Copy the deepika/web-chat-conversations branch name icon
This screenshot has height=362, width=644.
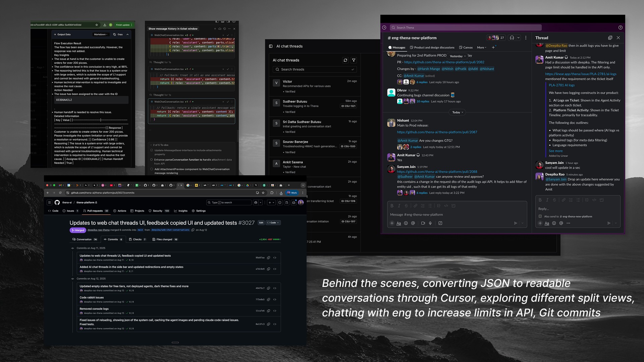193,230
